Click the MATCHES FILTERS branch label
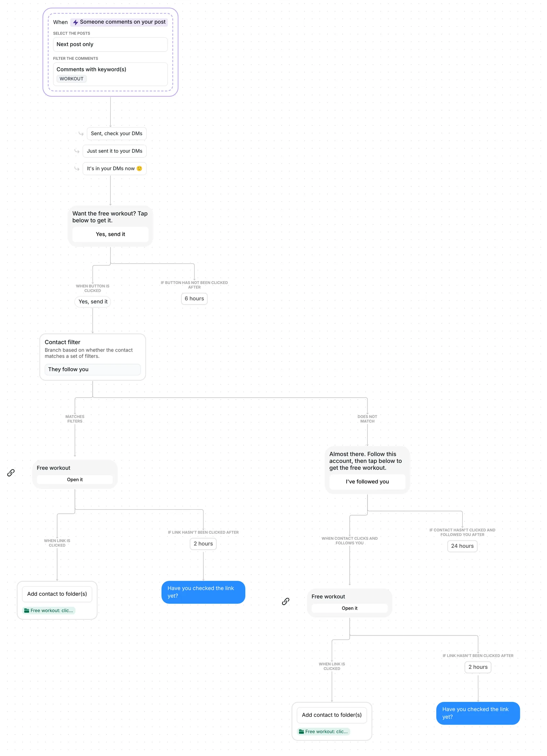The height and width of the screenshot is (756, 547). click(x=75, y=419)
